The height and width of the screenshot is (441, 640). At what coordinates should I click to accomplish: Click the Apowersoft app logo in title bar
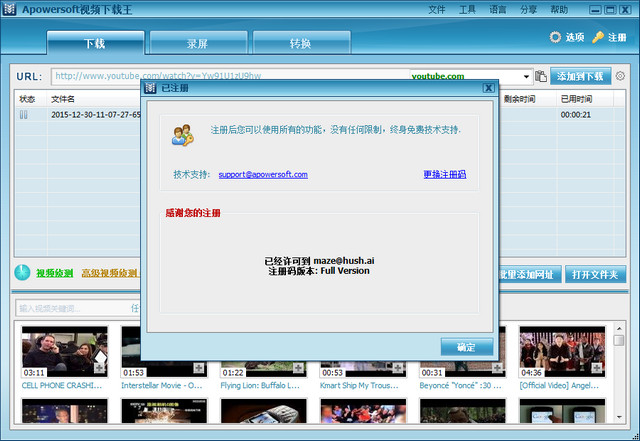point(9,9)
